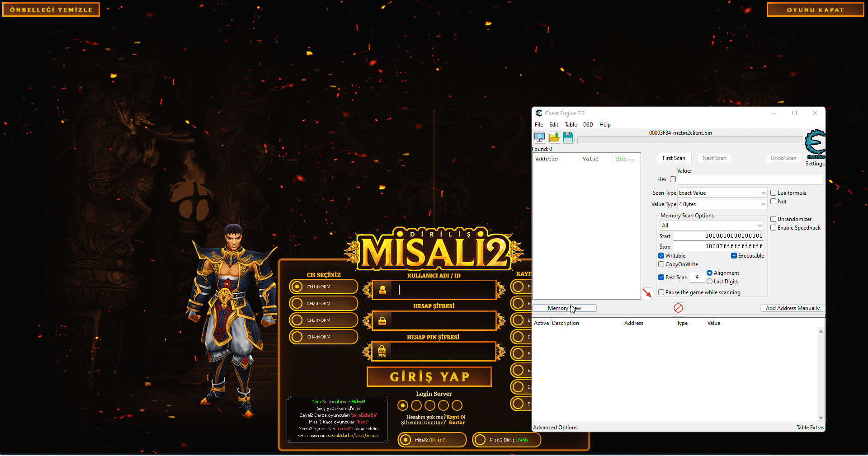Open the Value Type dropdown
Screen dimensions: 868x456
pos(722,204)
